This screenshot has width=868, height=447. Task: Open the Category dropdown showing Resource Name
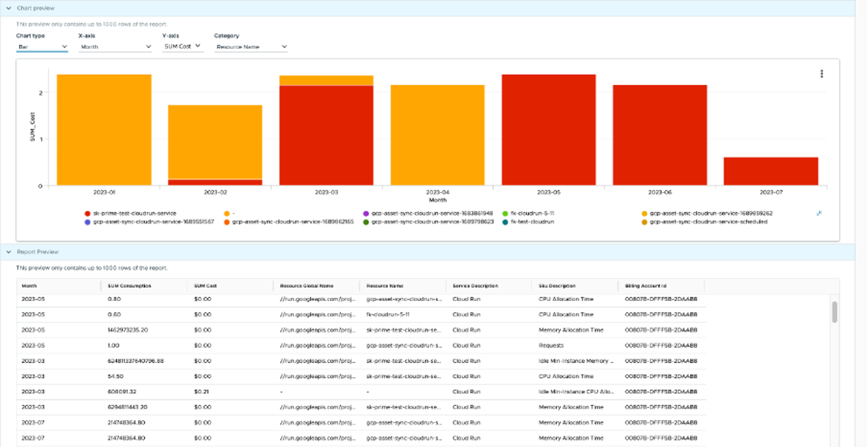pyautogui.click(x=251, y=46)
